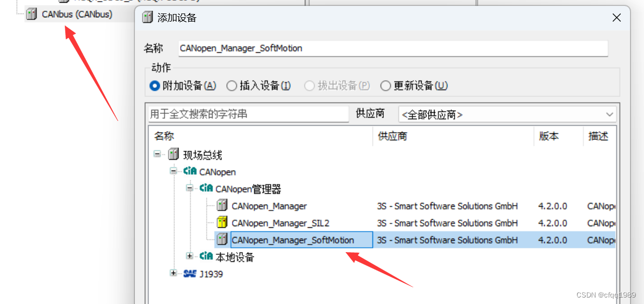644x304 pixels.
Task: Click version 4.2.0.0 in CANopen_Manager row
Action: 552,206
